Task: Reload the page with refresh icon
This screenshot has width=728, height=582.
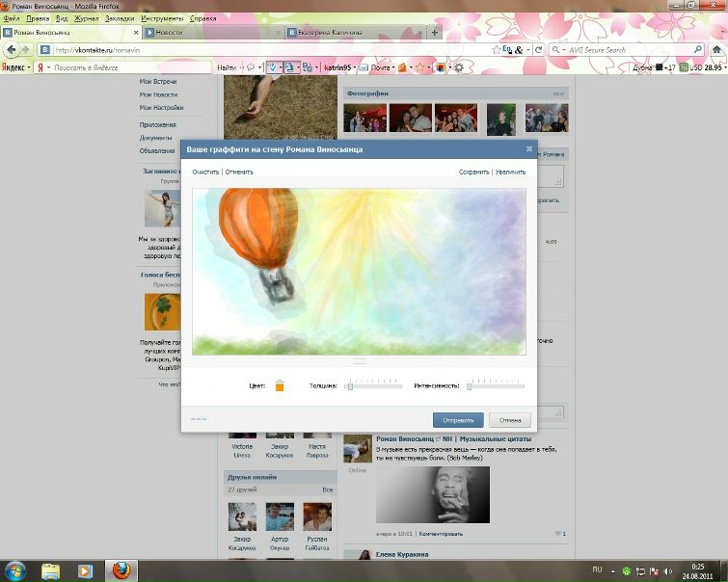Action: [539, 50]
